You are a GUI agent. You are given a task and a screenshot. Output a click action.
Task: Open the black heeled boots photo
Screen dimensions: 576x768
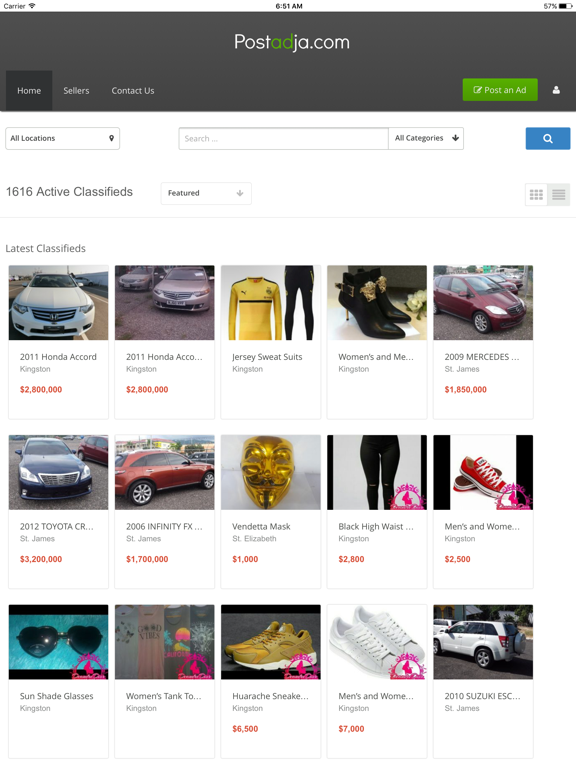(x=377, y=303)
